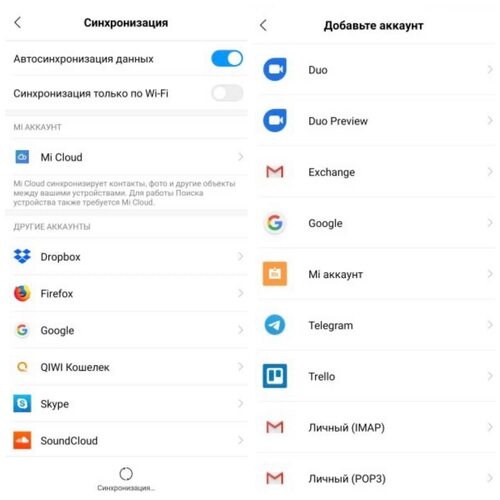Choose the Telegram paper-plane icon
The width and height of the screenshot is (500, 500).
[275, 325]
